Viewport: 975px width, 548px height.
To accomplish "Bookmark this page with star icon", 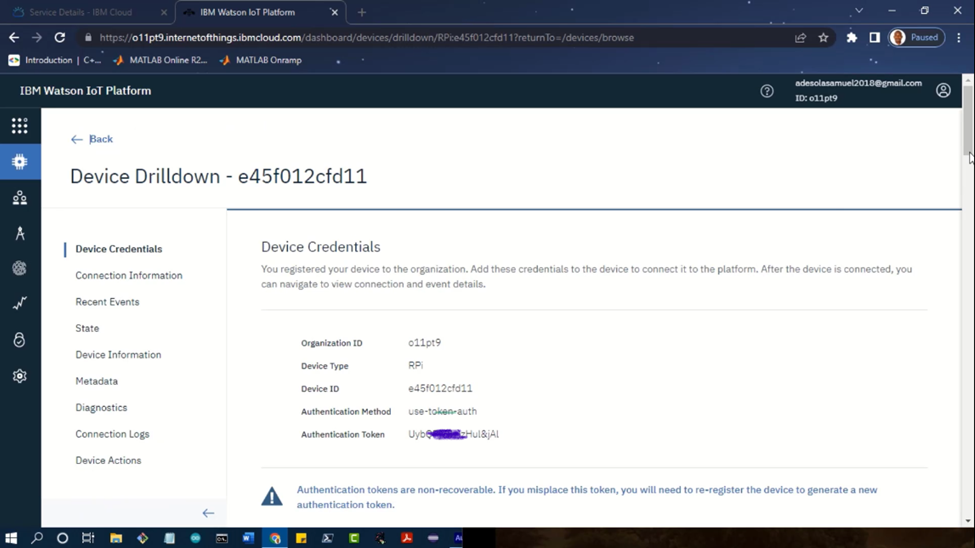I will [x=823, y=37].
